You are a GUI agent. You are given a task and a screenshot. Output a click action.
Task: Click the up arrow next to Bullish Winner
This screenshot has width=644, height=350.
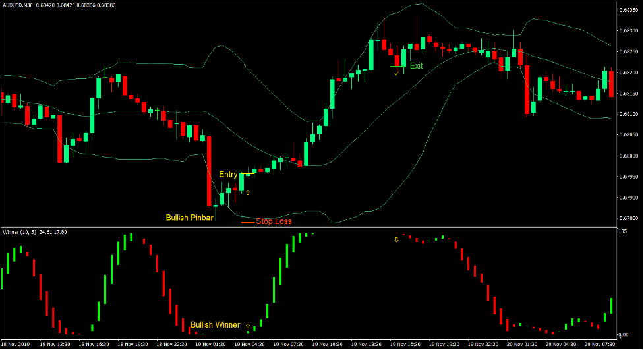coord(248,325)
